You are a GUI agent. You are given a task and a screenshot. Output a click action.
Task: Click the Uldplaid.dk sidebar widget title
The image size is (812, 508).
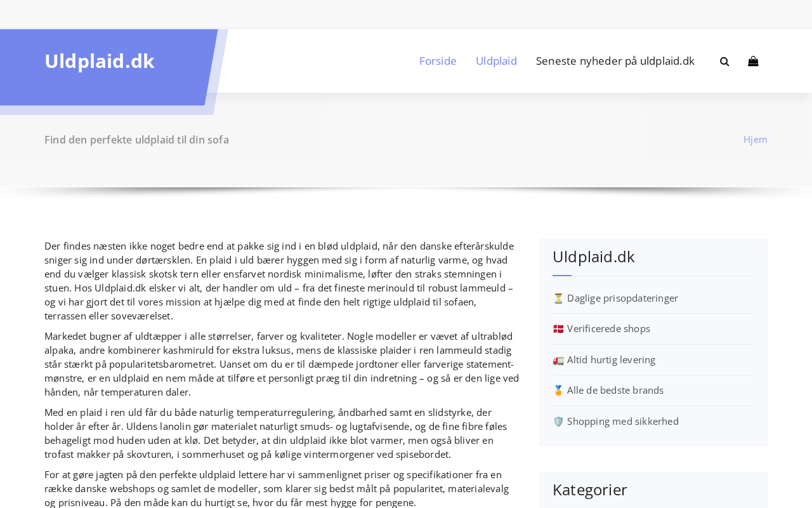[x=594, y=257]
